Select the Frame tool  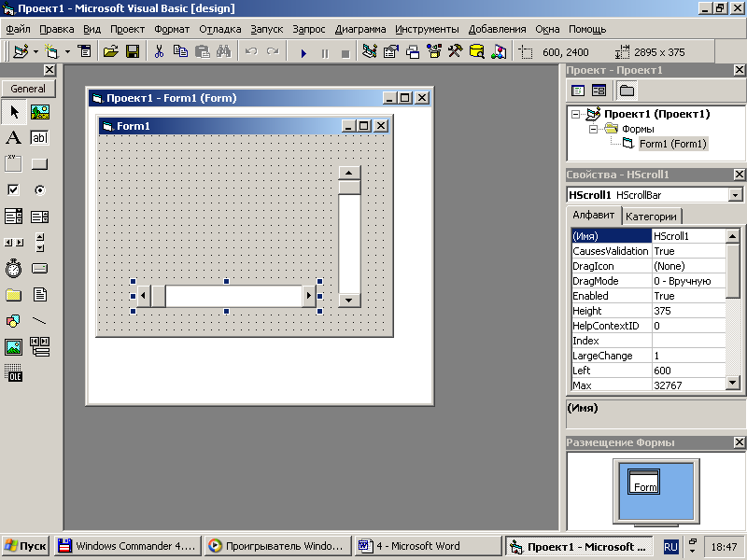click(x=14, y=164)
